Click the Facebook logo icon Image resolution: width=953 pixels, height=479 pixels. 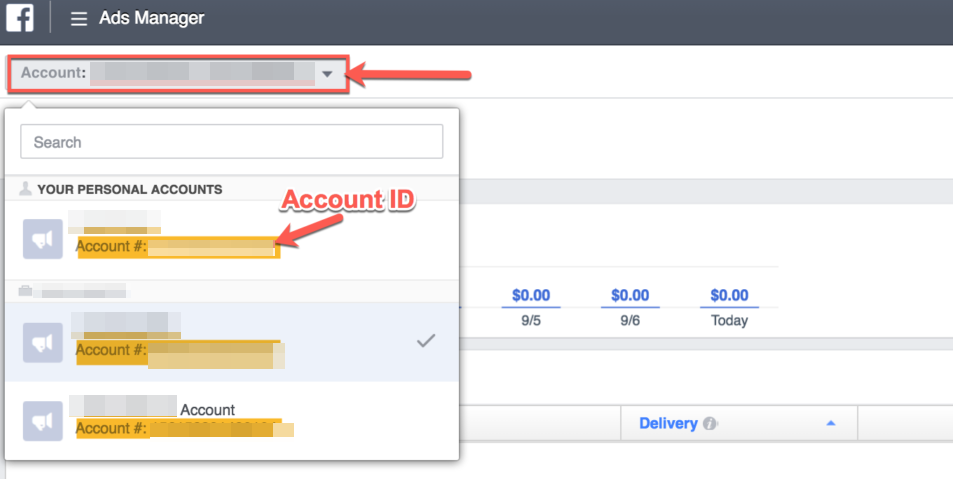tap(19, 17)
